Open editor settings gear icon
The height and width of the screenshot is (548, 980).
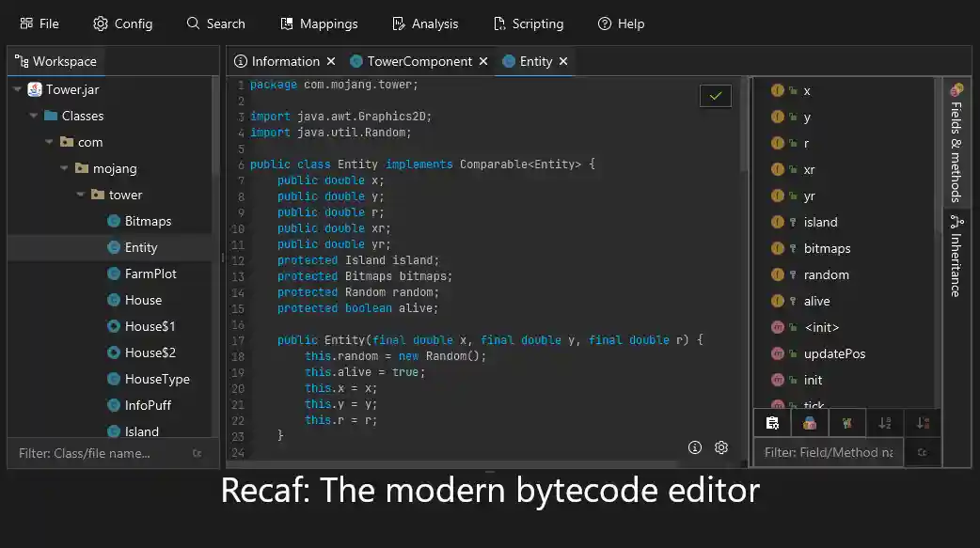[x=721, y=447]
